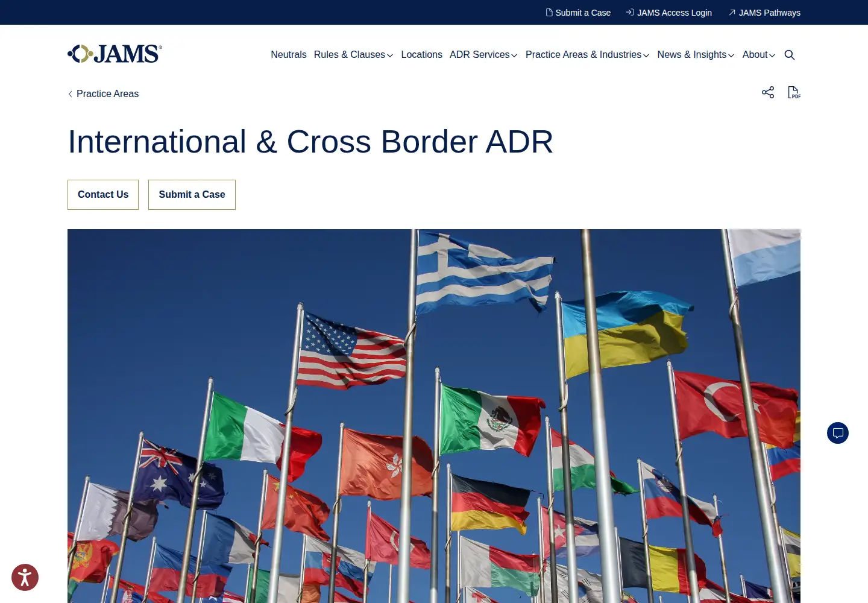Open the site search magnifier icon
868x603 pixels.
[x=790, y=55]
